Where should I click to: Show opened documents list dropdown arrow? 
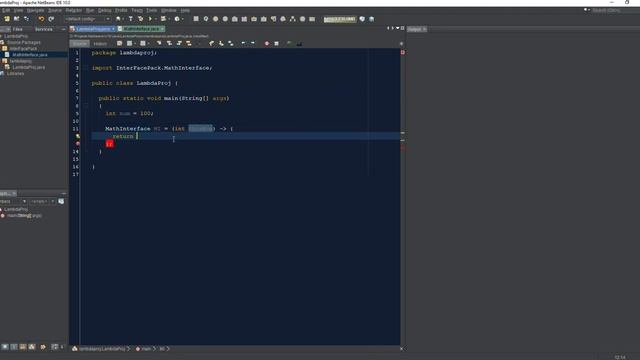pos(398,29)
